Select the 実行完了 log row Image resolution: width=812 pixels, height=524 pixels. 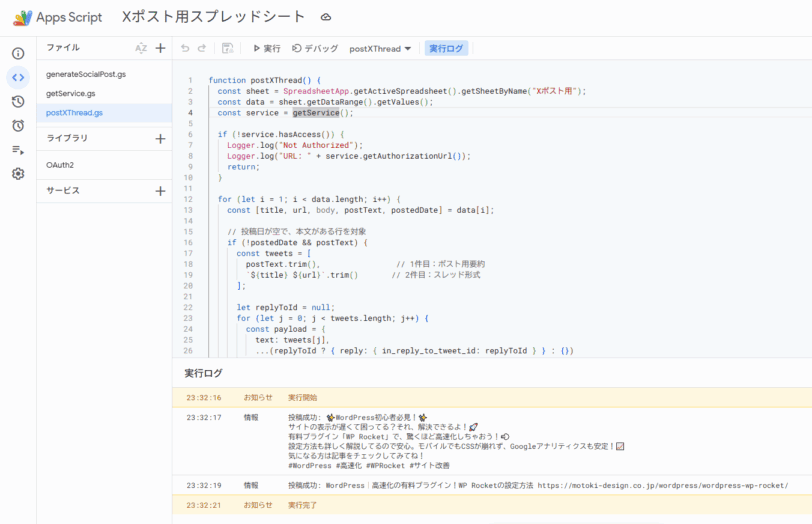(492, 505)
